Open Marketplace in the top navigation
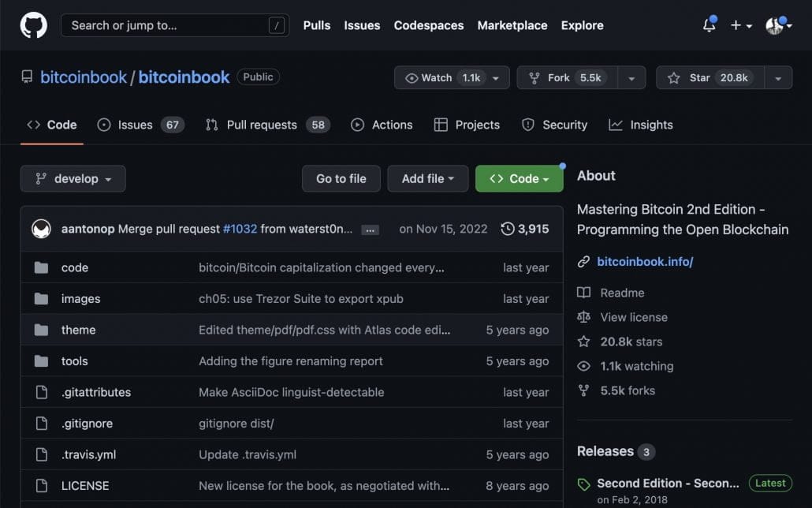Viewport: 812px width, 508px height. point(512,25)
